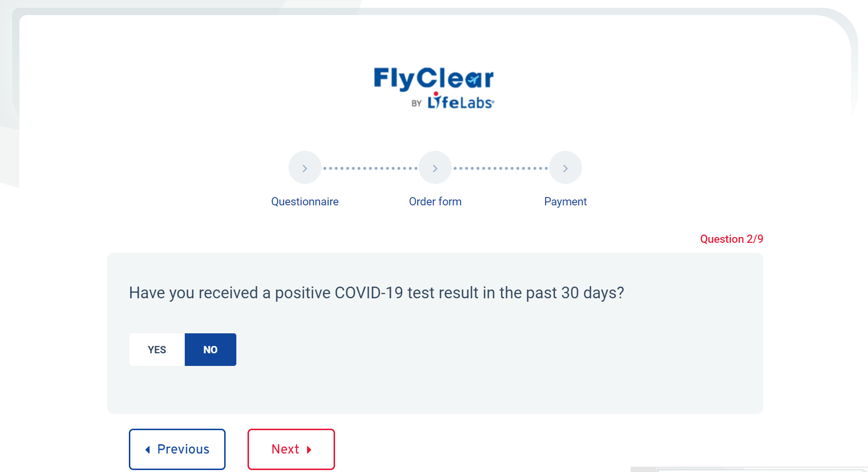Click the Order form step circle icon
The width and height of the screenshot is (868, 472).
(x=435, y=168)
